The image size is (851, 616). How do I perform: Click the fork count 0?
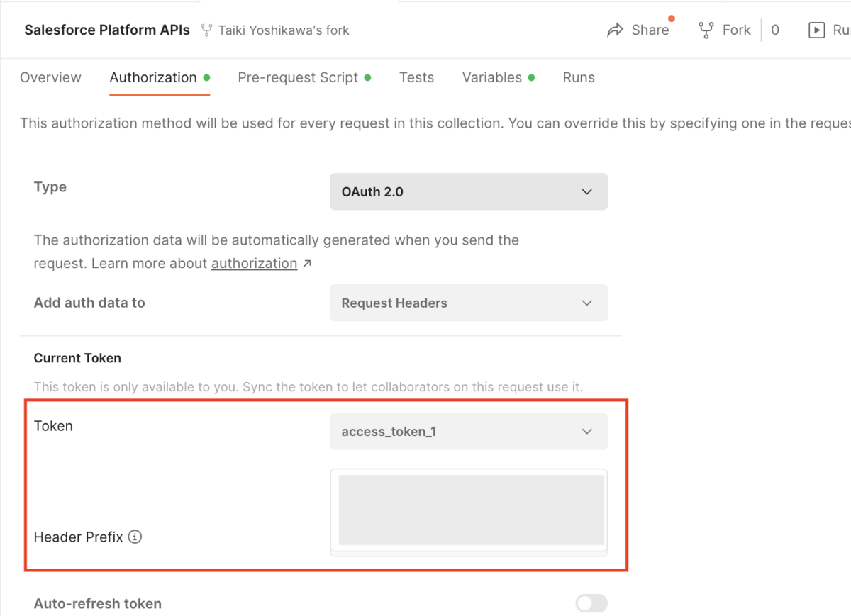[x=775, y=30]
